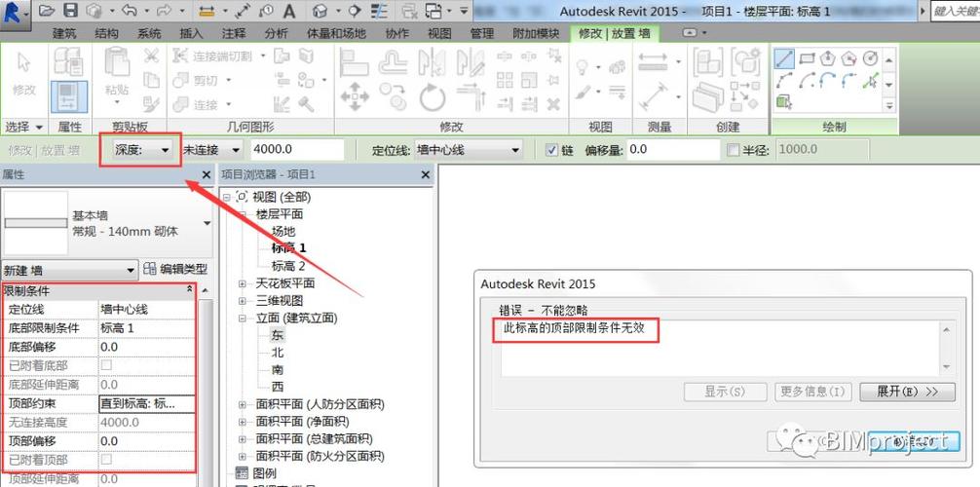This screenshot has width=980, height=487.
Task: Click the Switch Windows icon in quick access toolbar
Action: pyautogui.click(x=433, y=11)
